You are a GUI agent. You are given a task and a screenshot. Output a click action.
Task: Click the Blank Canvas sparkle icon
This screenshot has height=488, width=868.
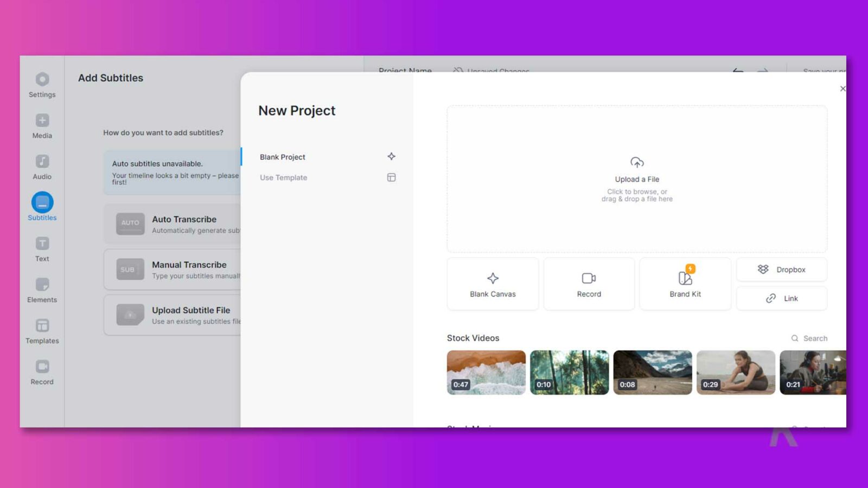click(x=493, y=278)
